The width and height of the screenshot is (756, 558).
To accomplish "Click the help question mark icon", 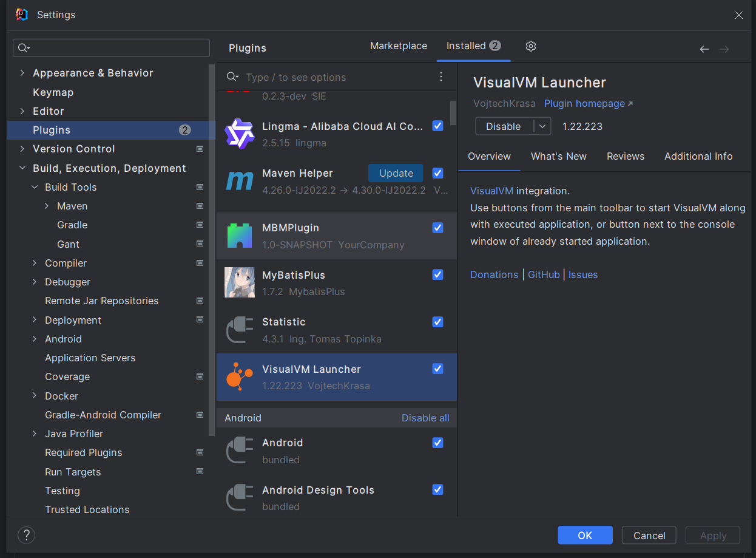I will 27,535.
